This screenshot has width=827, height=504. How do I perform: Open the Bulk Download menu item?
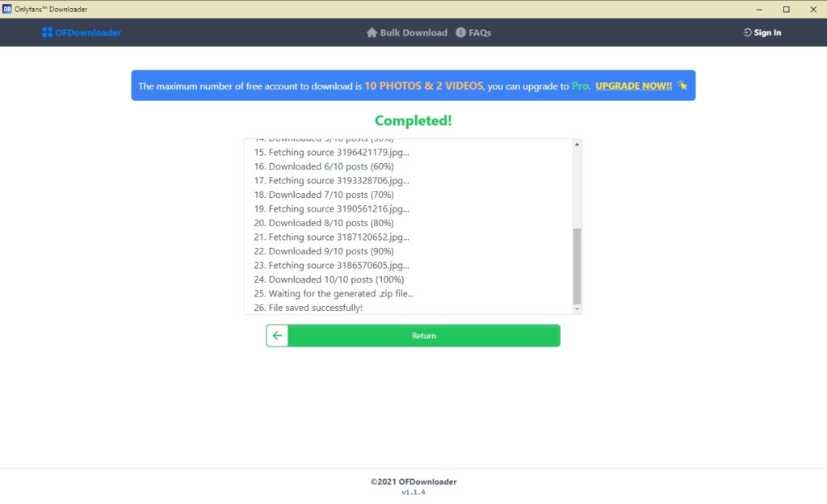[413, 32]
